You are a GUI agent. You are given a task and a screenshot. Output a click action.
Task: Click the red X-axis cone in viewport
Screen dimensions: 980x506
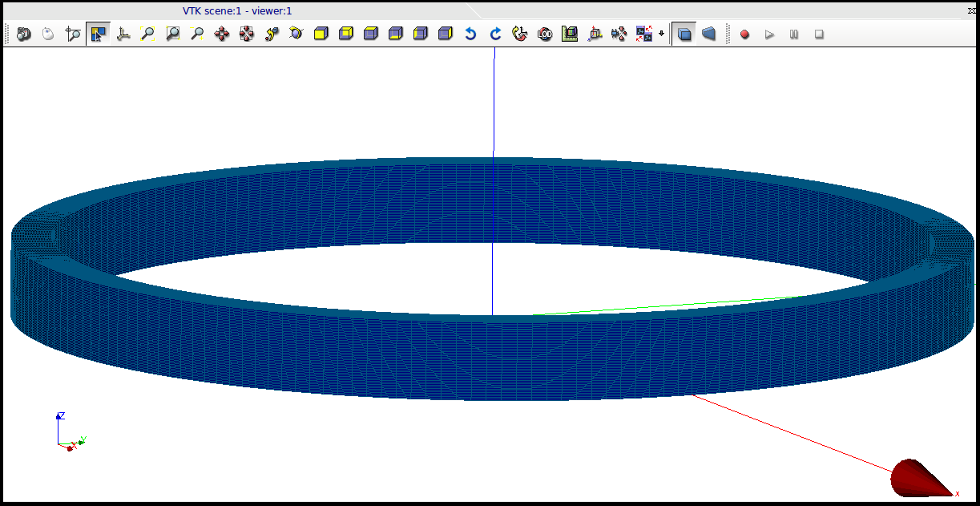tap(917, 477)
